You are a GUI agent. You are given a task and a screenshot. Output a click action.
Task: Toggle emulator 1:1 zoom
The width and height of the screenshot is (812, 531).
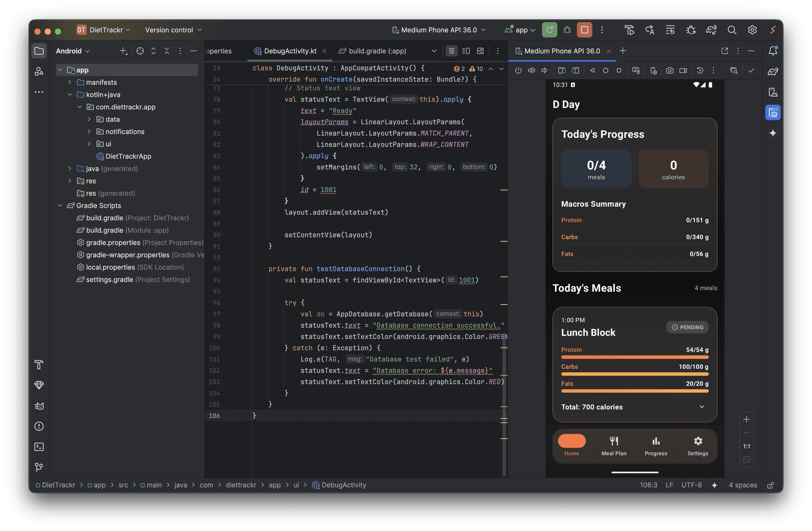(746, 446)
